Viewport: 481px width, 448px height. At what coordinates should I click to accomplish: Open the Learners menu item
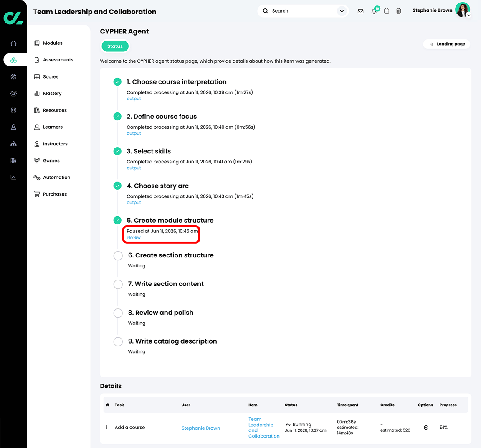(x=48, y=127)
